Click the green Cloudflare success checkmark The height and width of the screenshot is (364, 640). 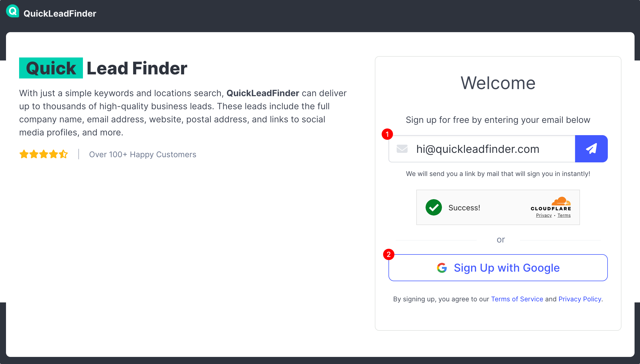pos(433,207)
